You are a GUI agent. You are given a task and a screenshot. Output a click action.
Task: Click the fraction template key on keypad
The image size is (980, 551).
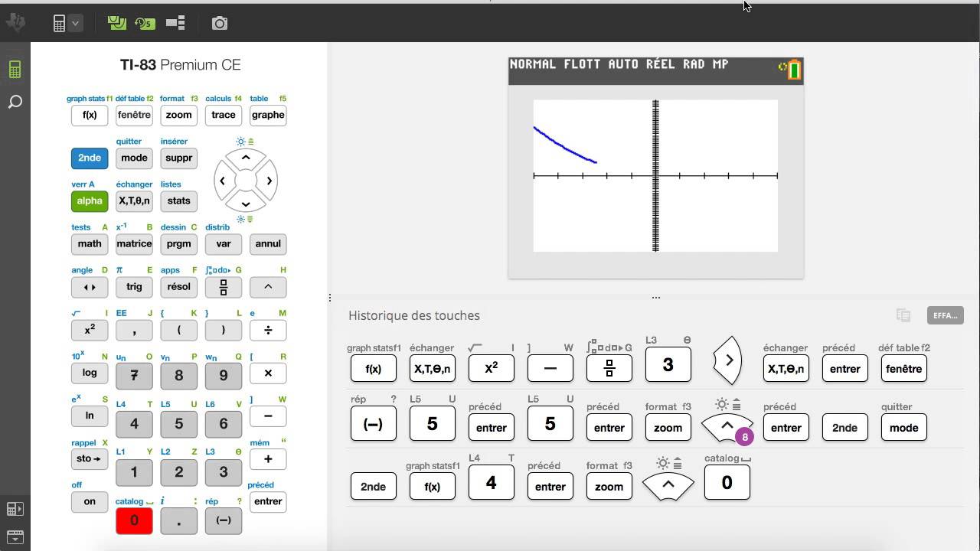[224, 287]
